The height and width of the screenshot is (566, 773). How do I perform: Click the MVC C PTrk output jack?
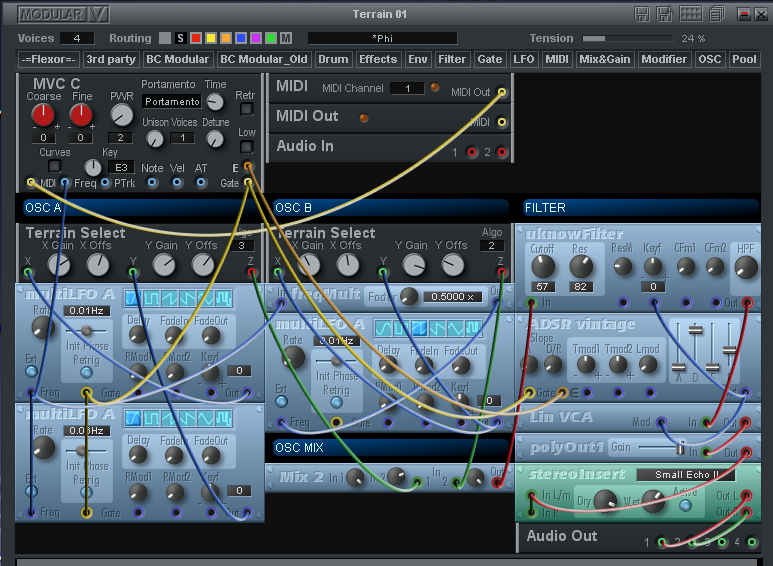[x=105, y=182]
